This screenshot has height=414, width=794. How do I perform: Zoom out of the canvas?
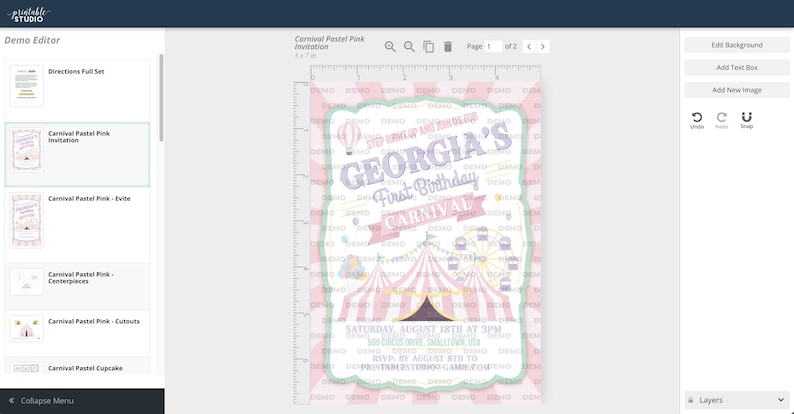(x=409, y=47)
